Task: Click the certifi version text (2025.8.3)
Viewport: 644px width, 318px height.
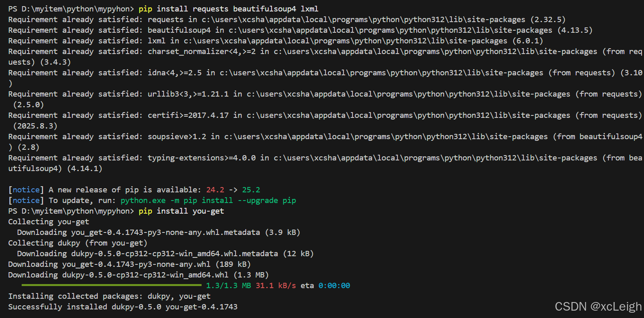Action: (35, 126)
